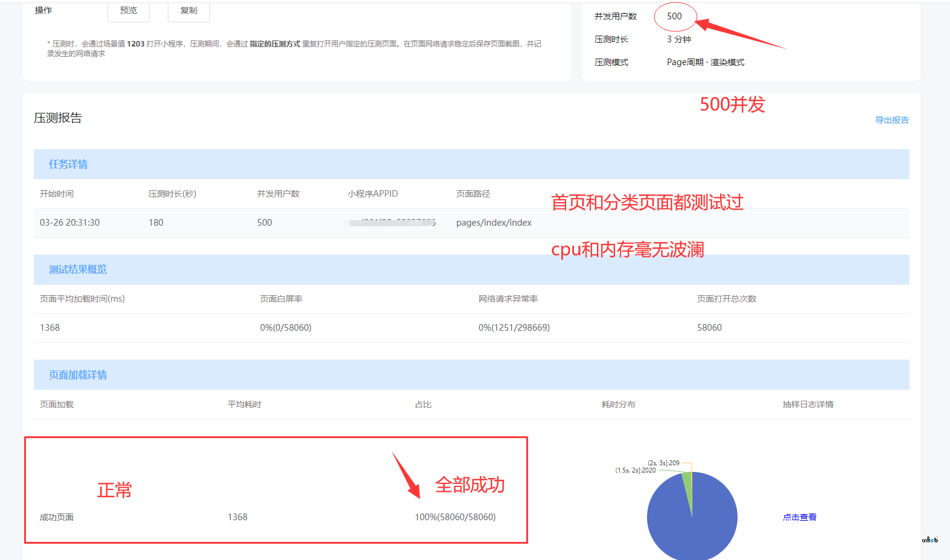This screenshot has height=560, width=950.
Task: Click the 平均耗时 column header
Action: (244, 404)
